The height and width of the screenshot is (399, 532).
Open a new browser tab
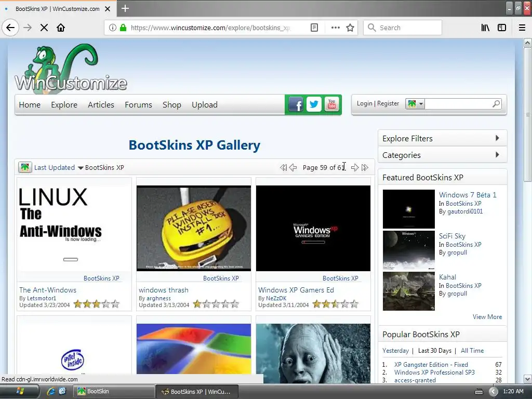[x=125, y=8]
